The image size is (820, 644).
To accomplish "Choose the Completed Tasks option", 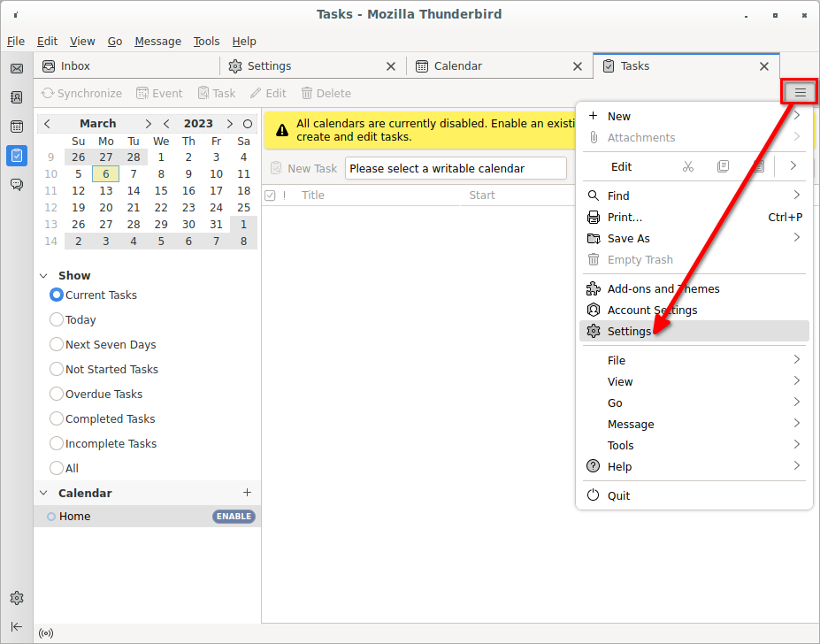I will click(x=57, y=419).
